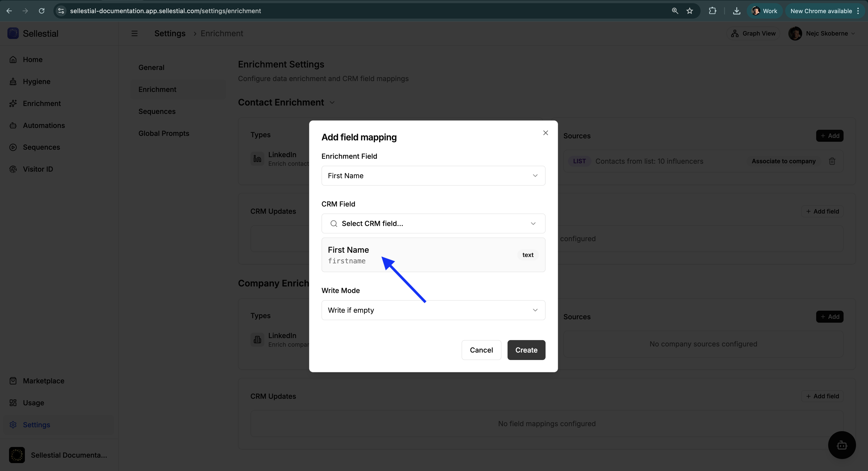The width and height of the screenshot is (868, 471).
Task: Click the chatbot bubble in the corner
Action: (842, 445)
